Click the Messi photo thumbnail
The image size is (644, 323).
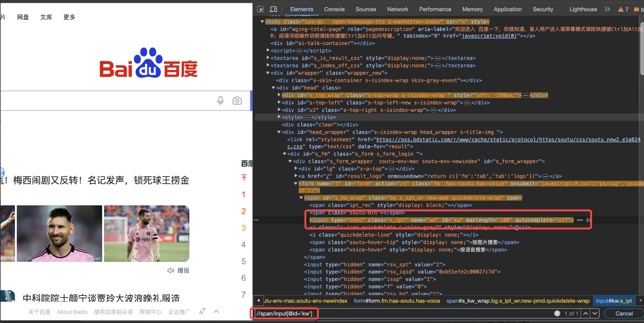[x=59, y=233]
